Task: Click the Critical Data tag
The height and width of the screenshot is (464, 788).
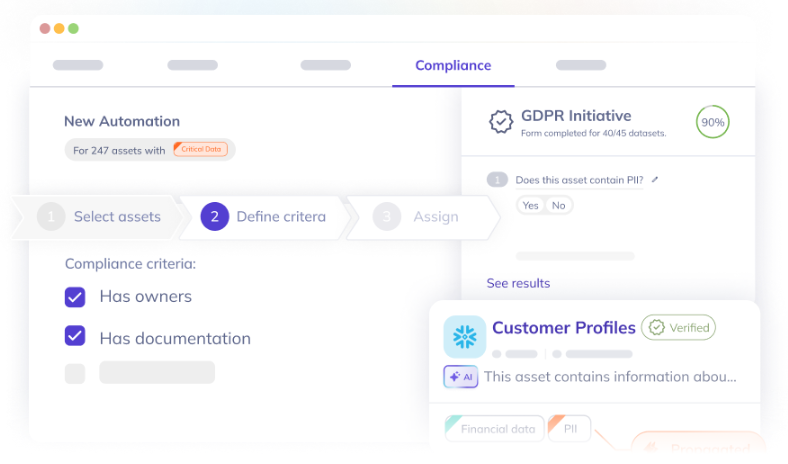Action: pyautogui.click(x=201, y=149)
